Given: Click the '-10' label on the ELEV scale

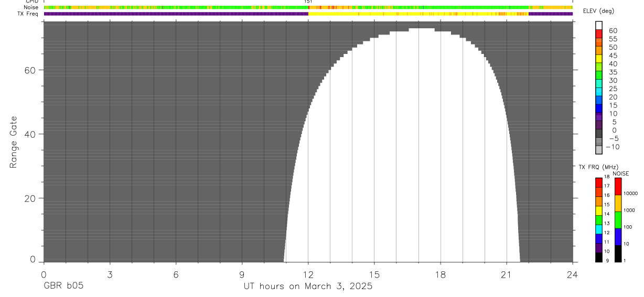Looking at the screenshot, I should point(612,147).
